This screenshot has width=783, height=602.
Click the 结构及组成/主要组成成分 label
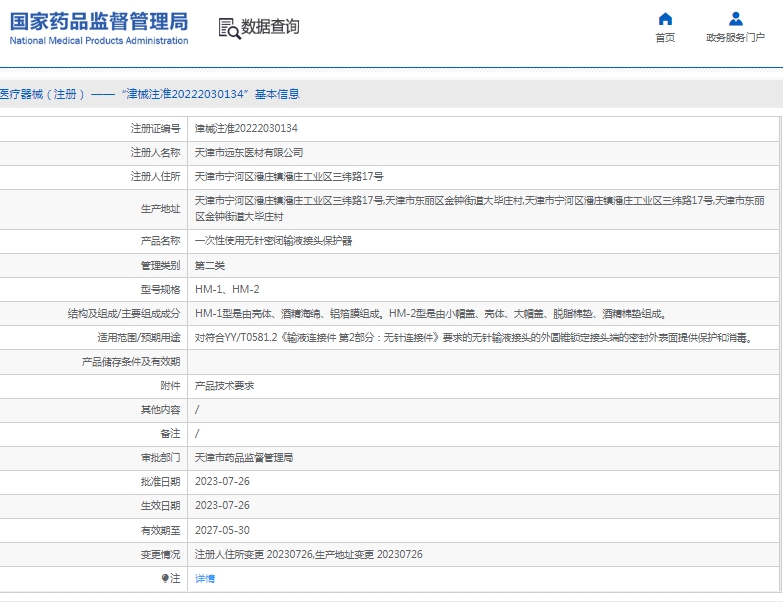(x=124, y=313)
